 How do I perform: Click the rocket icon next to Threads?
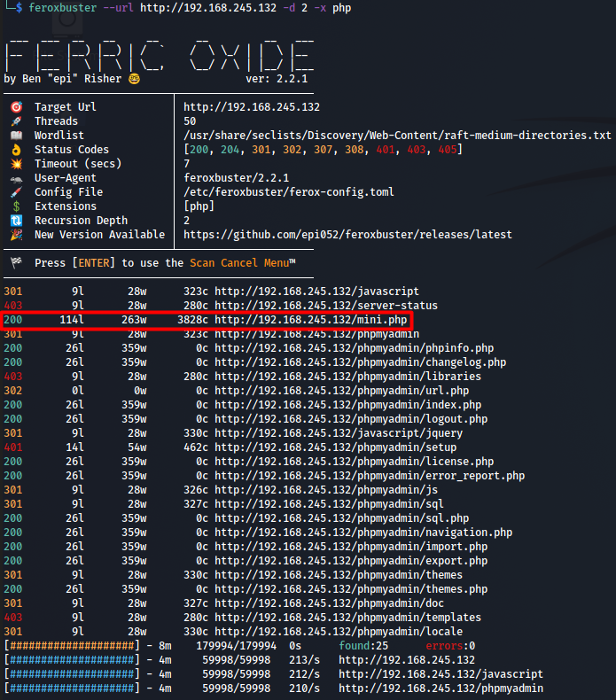16,121
